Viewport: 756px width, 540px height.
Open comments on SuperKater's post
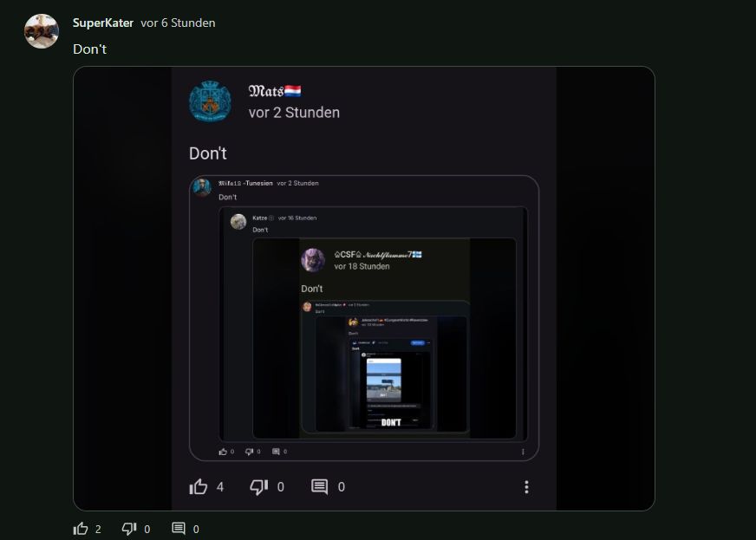coord(179,529)
